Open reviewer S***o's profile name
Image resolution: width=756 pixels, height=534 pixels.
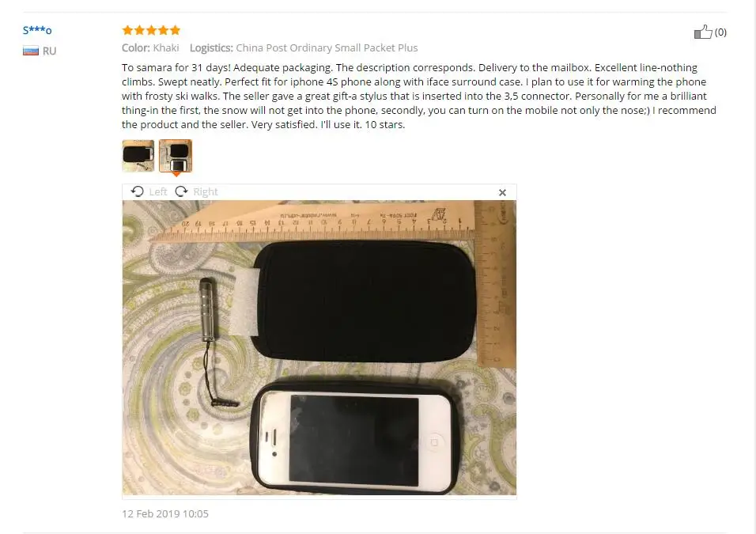tap(37, 30)
